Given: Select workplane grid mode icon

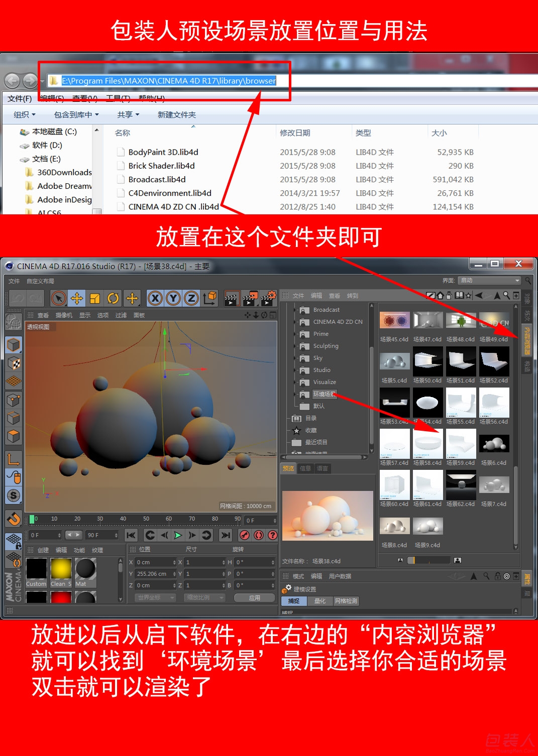Looking at the screenshot, I should 14,381.
